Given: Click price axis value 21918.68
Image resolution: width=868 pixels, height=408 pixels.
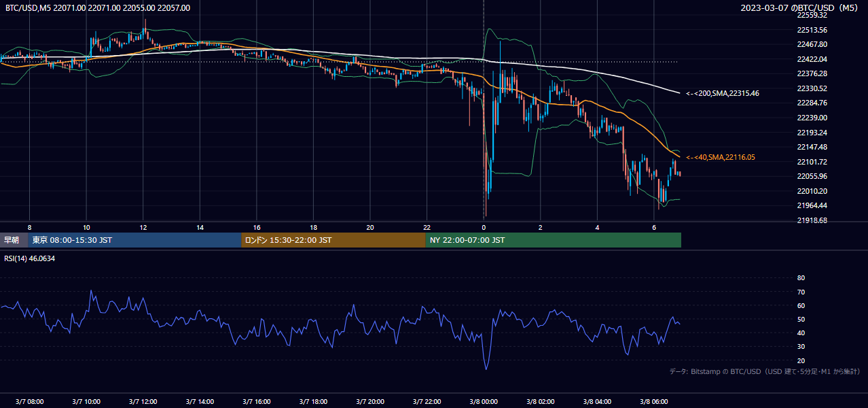Looking at the screenshot, I should click(x=812, y=220).
